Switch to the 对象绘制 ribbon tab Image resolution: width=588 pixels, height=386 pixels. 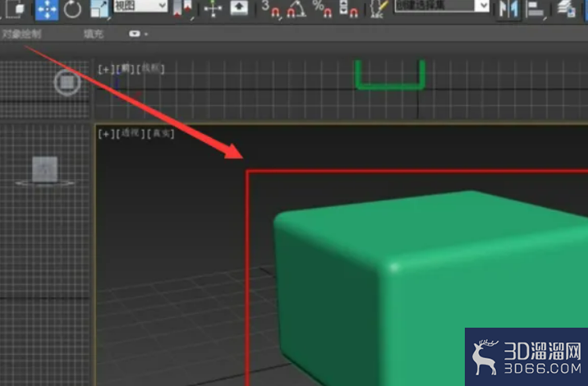point(21,34)
